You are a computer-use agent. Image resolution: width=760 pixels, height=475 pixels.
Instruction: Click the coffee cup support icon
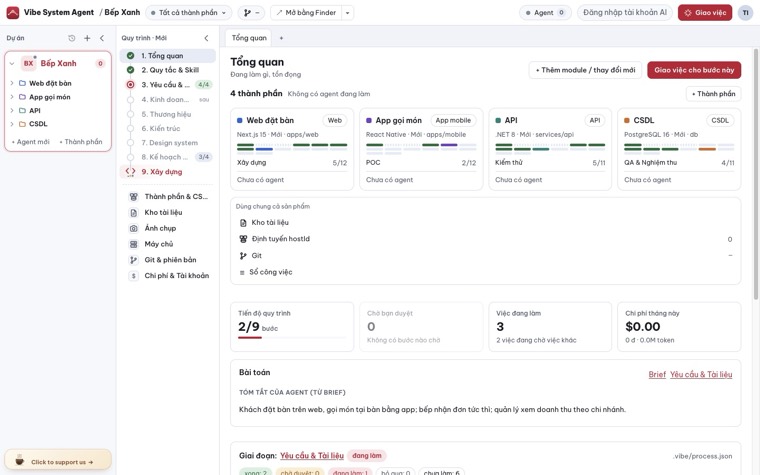(x=19, y=461)
